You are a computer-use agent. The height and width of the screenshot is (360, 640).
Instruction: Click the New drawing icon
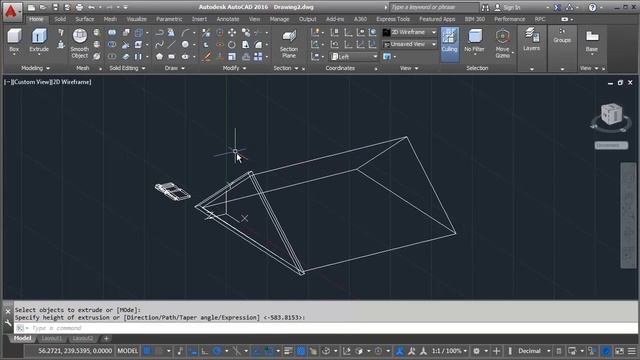(x=31, y=7)
